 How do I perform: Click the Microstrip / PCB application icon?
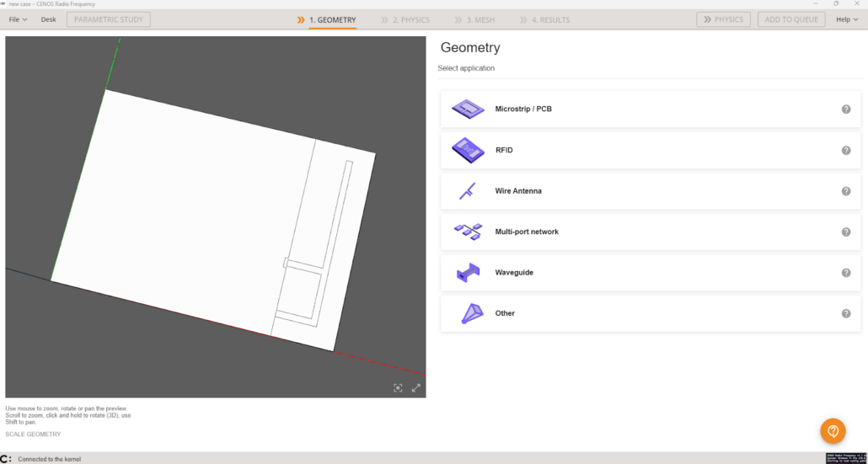tap(468, 109)
